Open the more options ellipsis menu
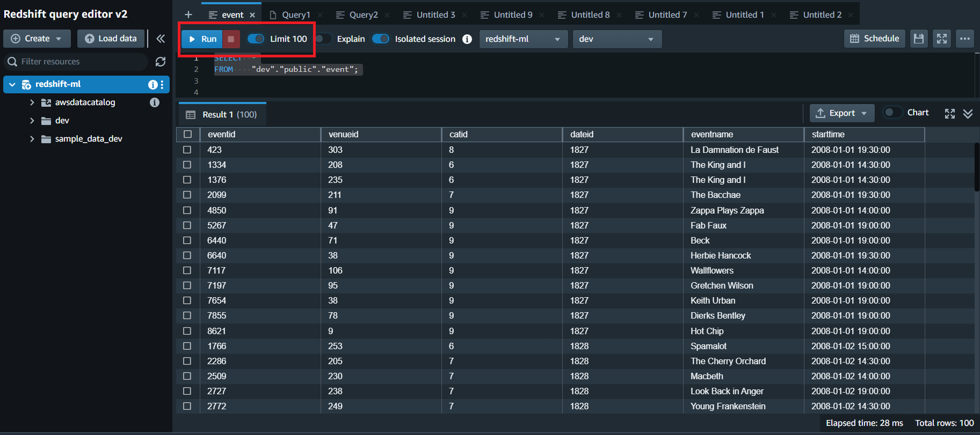This screenshot has height=435, width=980. tap(965, 39)
